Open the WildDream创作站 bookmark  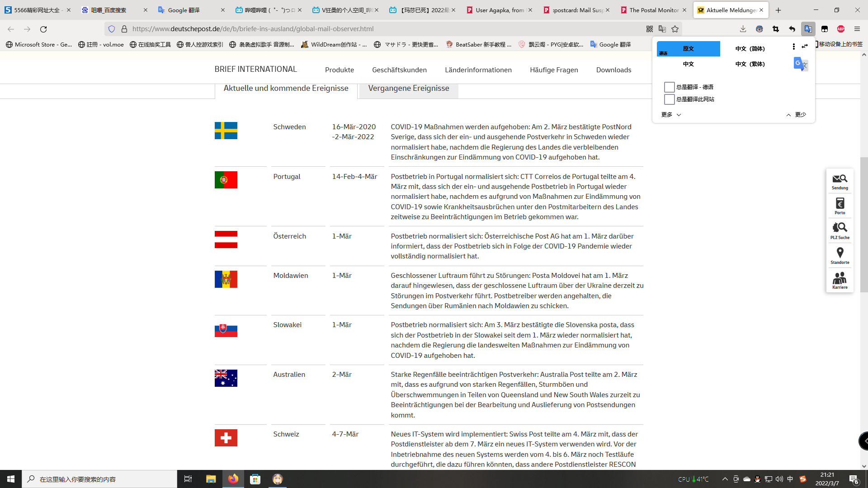tap(334, 44)
